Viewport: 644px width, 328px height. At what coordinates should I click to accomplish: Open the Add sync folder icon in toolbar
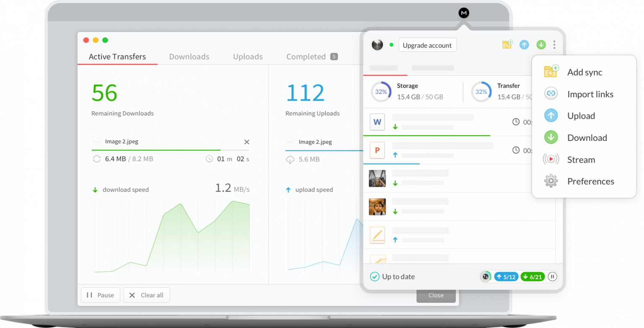(507, 44)
